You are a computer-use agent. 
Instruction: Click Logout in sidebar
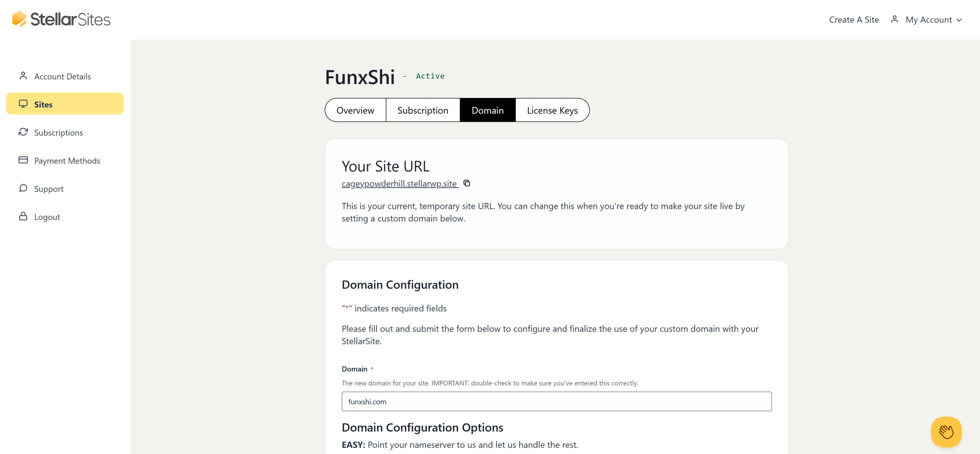(x=65, y=216)
